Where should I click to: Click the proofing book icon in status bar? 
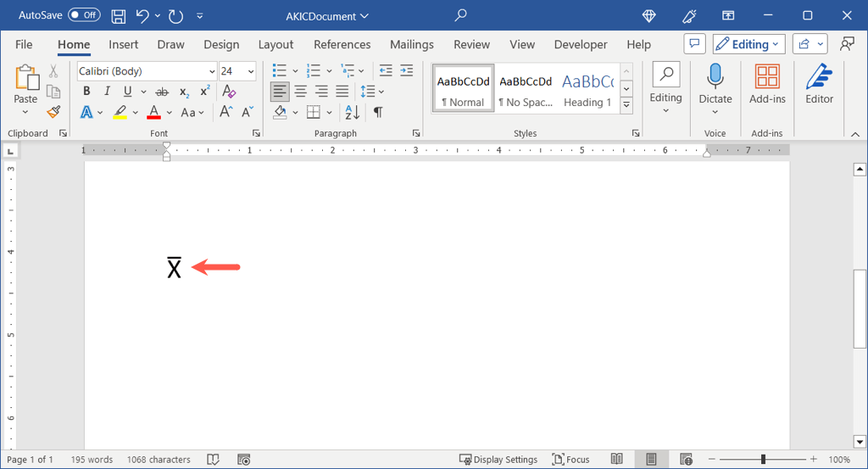click(x=213, y=460)
